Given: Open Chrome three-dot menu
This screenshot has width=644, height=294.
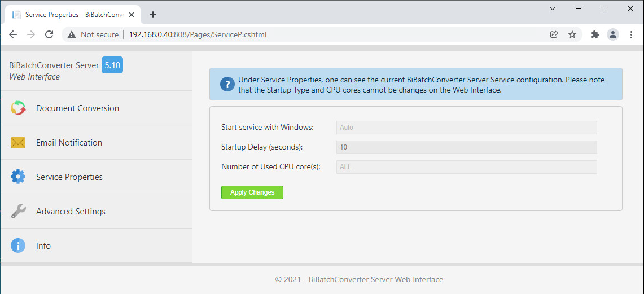Looking at the screenshot, I should [x=631, y=34].
